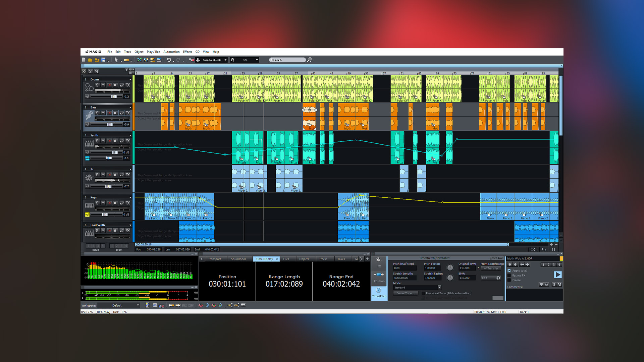Viewport: 644px width, 362px height.
Task: Mute the Synth track
Action: pyautogui.click(x=103, y=140)
